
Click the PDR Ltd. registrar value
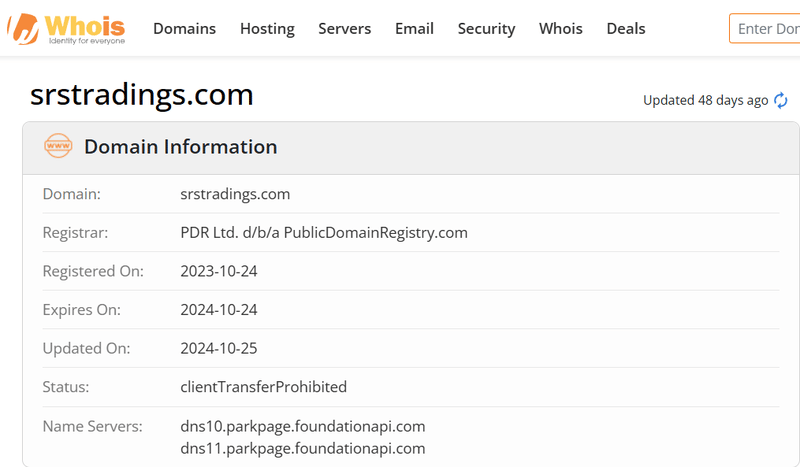(323, 233)
